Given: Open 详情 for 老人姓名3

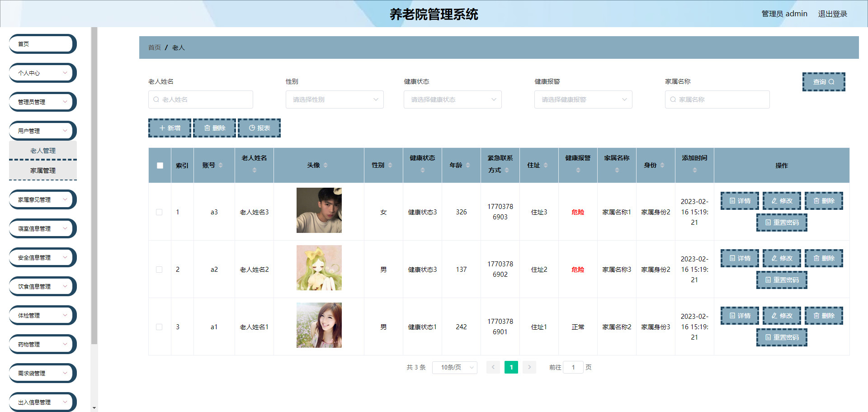Looking at the screenshot, I should tap(740, 201).
